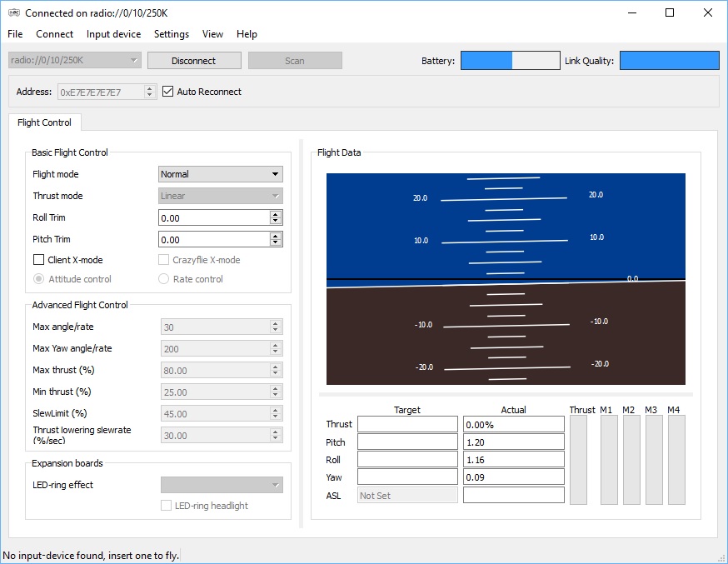Image resolution: width=728 pixels, height=564 pixels.
Task: Click Roll Trim increment arrow
Action: point(276,214)
